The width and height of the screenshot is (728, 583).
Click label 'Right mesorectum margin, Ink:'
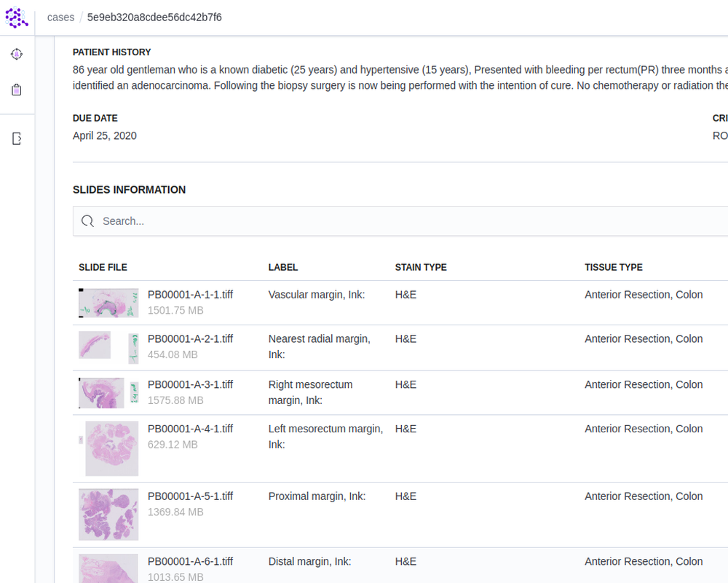[310, 392]
